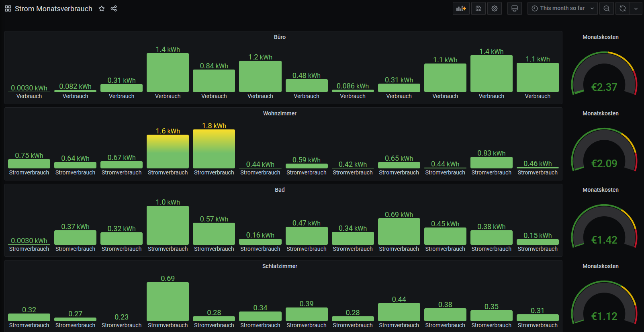This screenshot has width=644, height=332.
Task: Select the 0.47 kWh Bad value
Action: click(x=307, y=223)
